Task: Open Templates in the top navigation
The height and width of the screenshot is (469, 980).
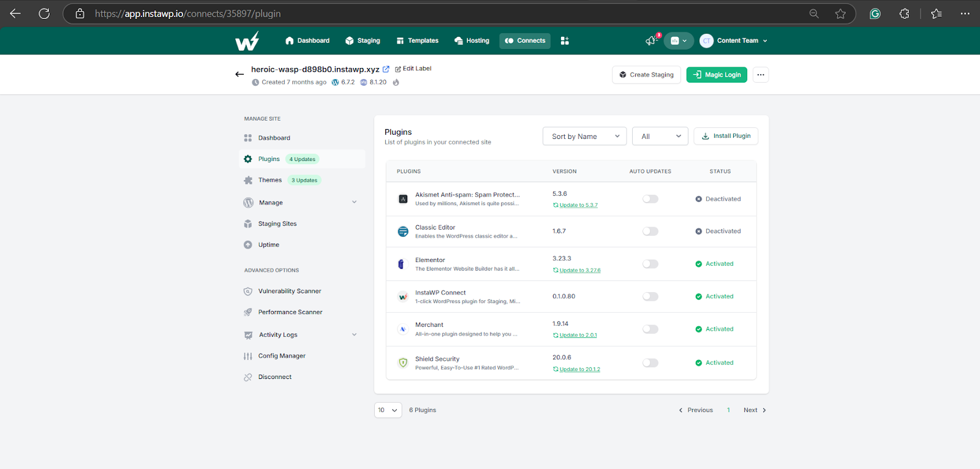Action: (x=418, y=40)
